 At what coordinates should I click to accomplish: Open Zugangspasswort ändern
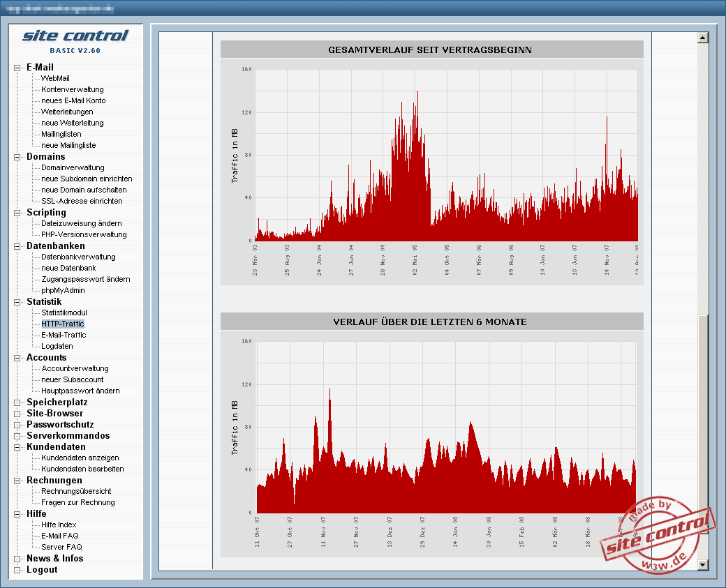click(x=86, y=279)
